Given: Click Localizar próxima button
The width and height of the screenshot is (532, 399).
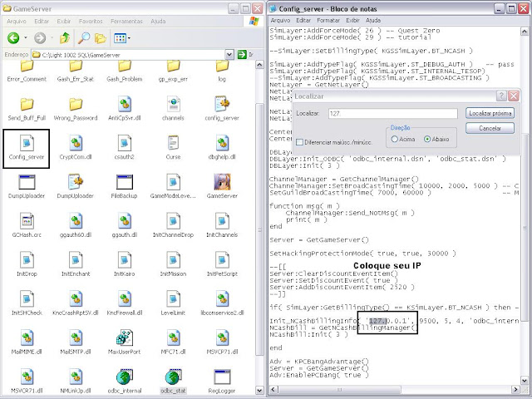Looking at the screenshot, I should [490, 113].
